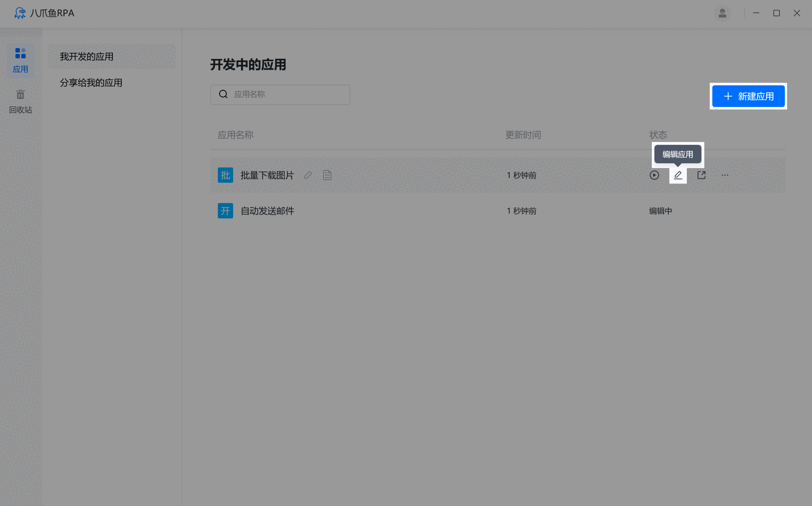812x506 pixels.
Task: Open 编辑应用 pencil icon for 批量下载图片
Action: [x=678, y=175]
